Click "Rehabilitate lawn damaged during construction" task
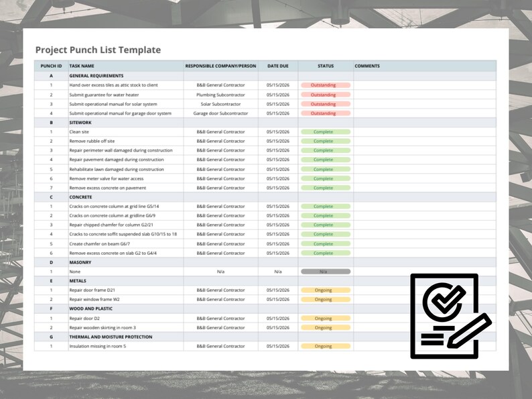Image resolution: width=532 pixels, height=399 pixels. [x=117, y=169]
